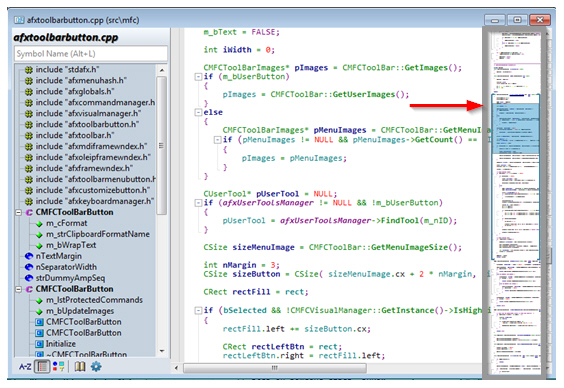Screen dimensions: 564x388
Task: Select include "afxtoolbarmenubutton.h" entry
Action: 95,179
